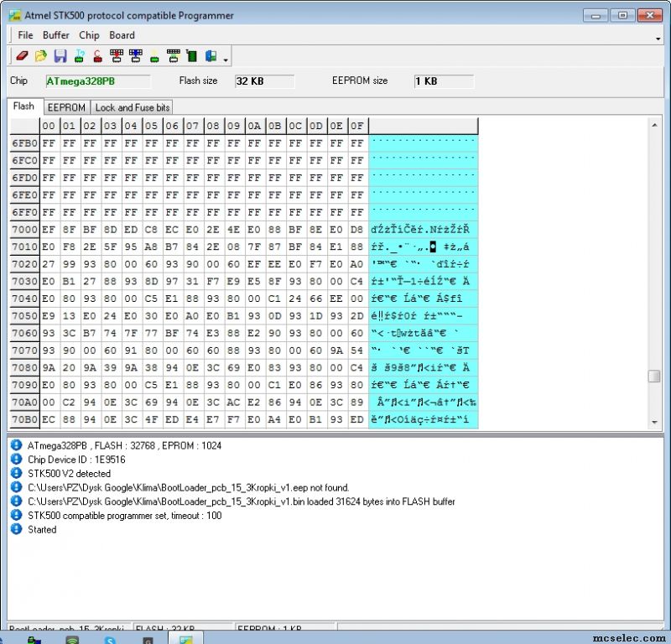
Task: Click cell 54 in row 7070 column 0F
Action: [357, 351]
